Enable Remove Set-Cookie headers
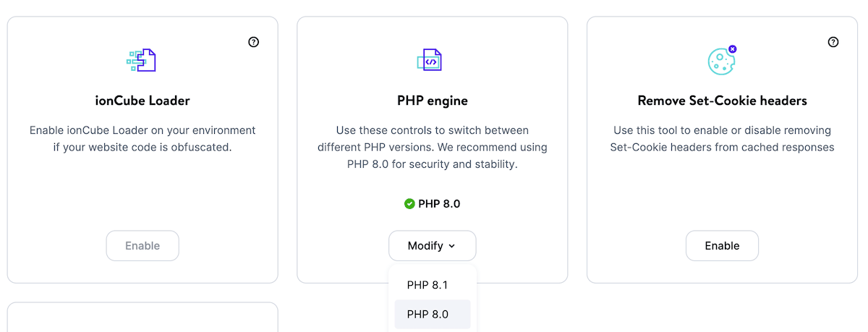This screenshot has height=332, width=868. point(722,246)
